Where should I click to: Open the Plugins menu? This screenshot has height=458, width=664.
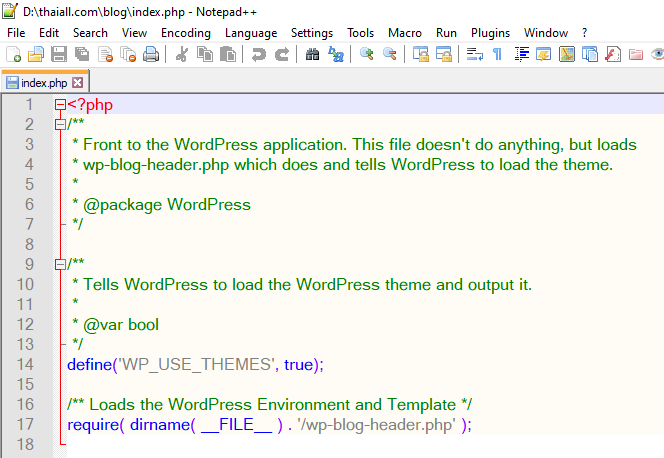click(490, 33)
